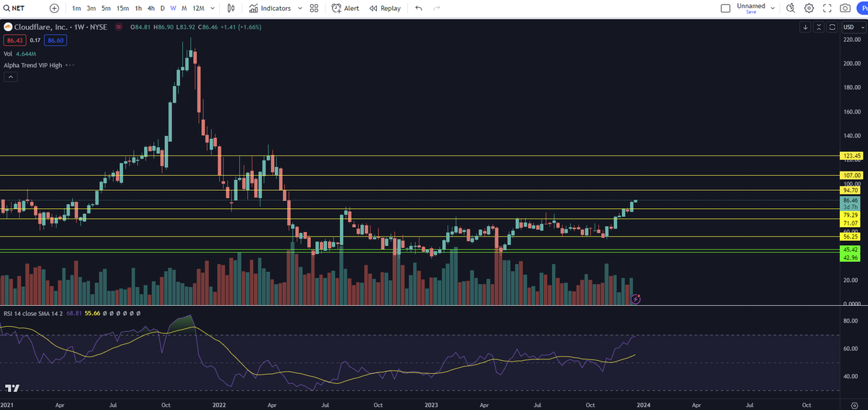Screen dimensions: 868x410
Task: Select the monthly M interval
Action: (x=184, y=8)
